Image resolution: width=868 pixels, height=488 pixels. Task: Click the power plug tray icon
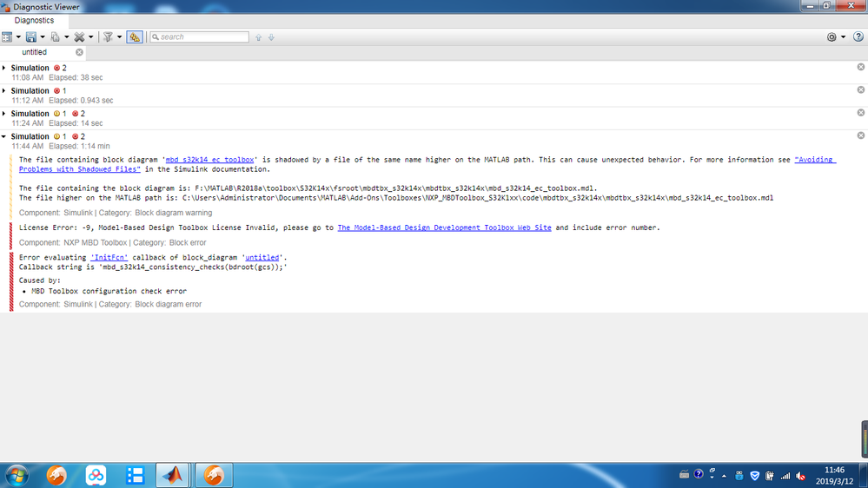[770, 476]
